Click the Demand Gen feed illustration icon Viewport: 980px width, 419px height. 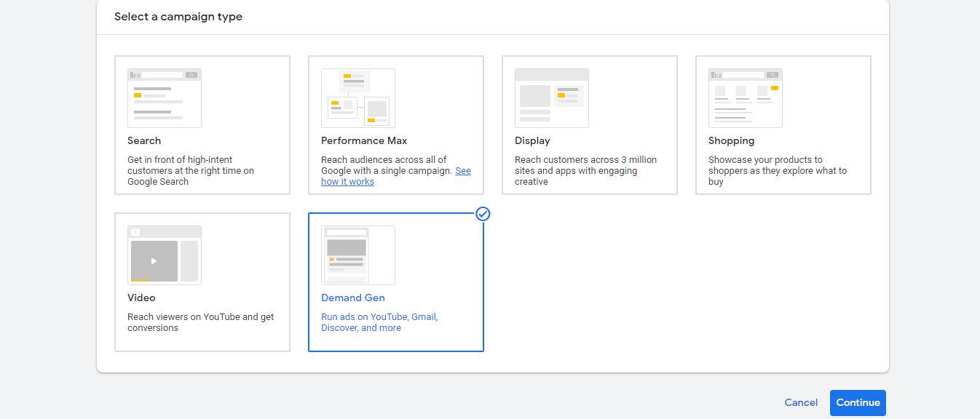pyautogui.click(x=357, y=255)
